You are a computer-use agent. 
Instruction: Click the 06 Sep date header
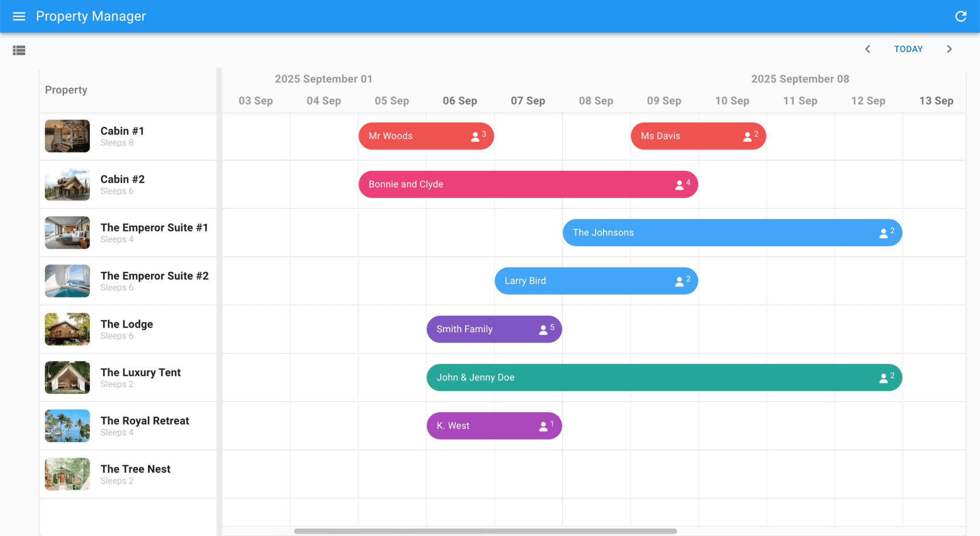click(x=459, y=101)
